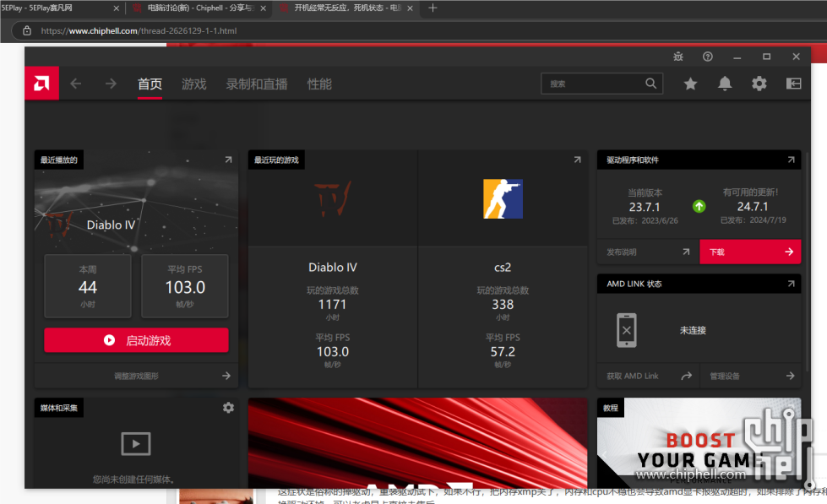Click the 启动游戏 button
Image resolution: width=827 pixels, height=504 pixels.
(136, 340)
